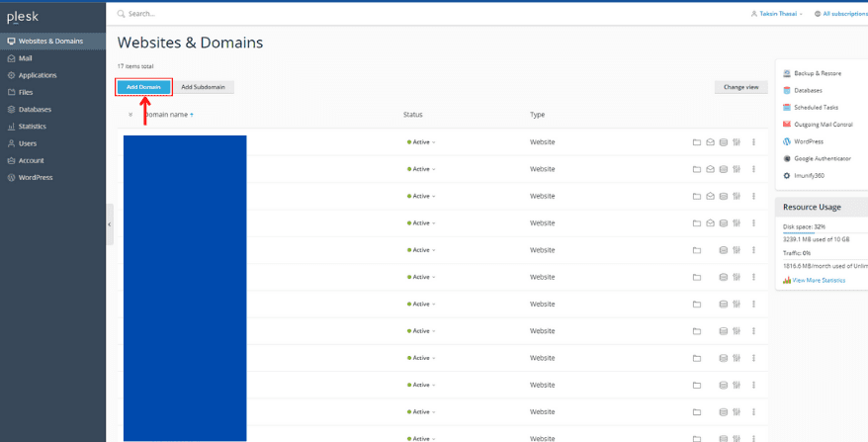This screenshot has width=868, height=442.
Task: Open Websites & Domains in the sidebar
Action: [x=52, y=41]
